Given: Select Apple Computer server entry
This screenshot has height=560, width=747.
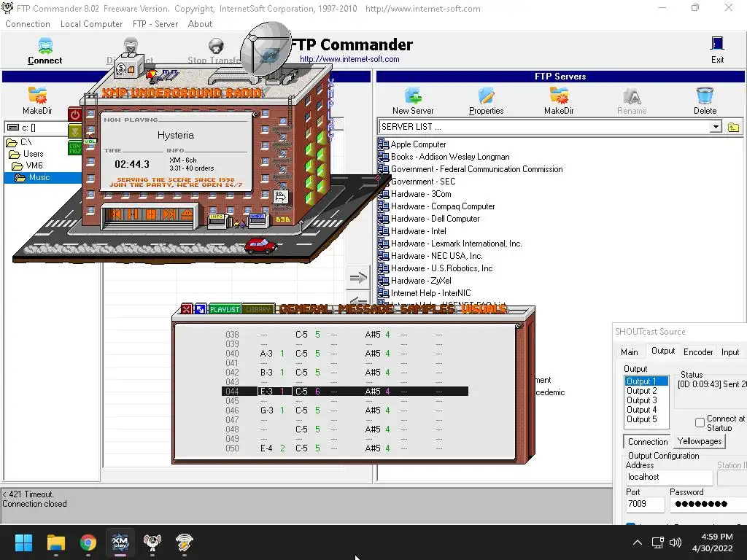Looking at the screenshot, I should coord(412,144).
